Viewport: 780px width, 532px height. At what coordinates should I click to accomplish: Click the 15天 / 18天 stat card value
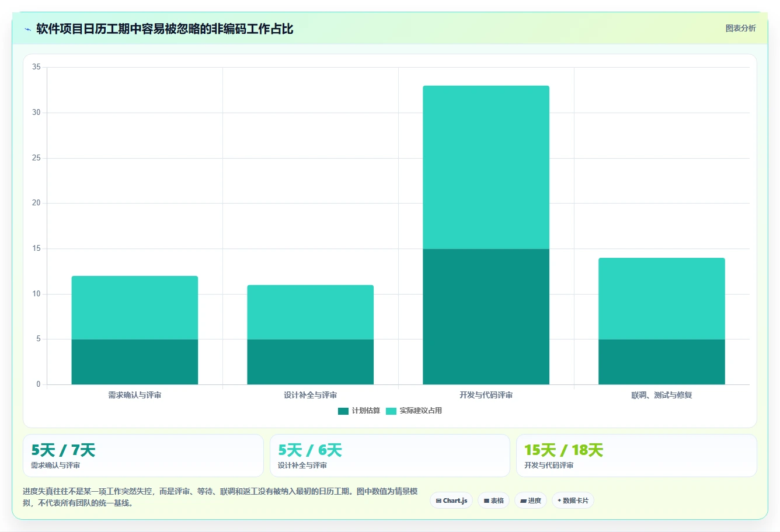pos(563,450)
